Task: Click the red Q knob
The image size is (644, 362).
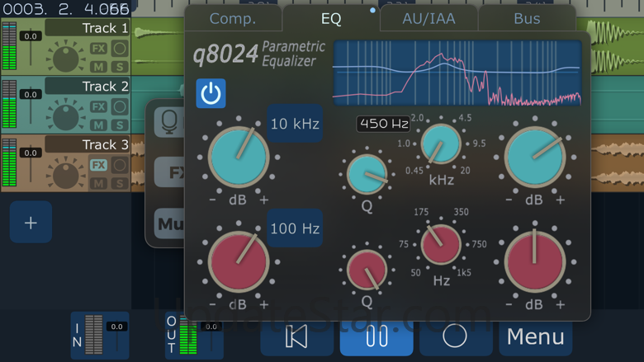Action: [x=367, y=270]
